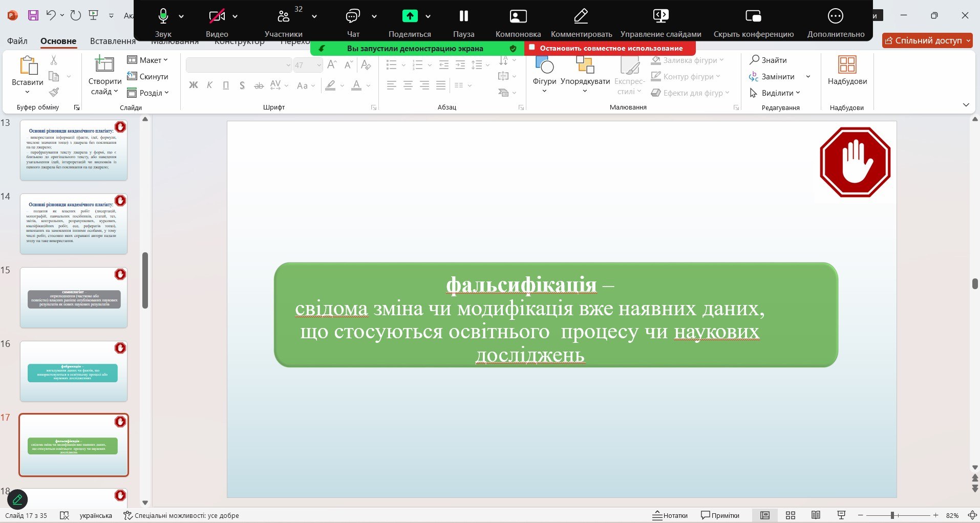Click Остановить совместное использование button

coord(610,48)
